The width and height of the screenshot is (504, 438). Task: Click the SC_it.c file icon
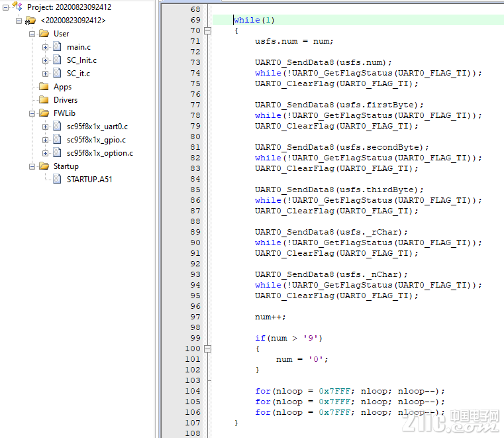(x=57, y=73)
